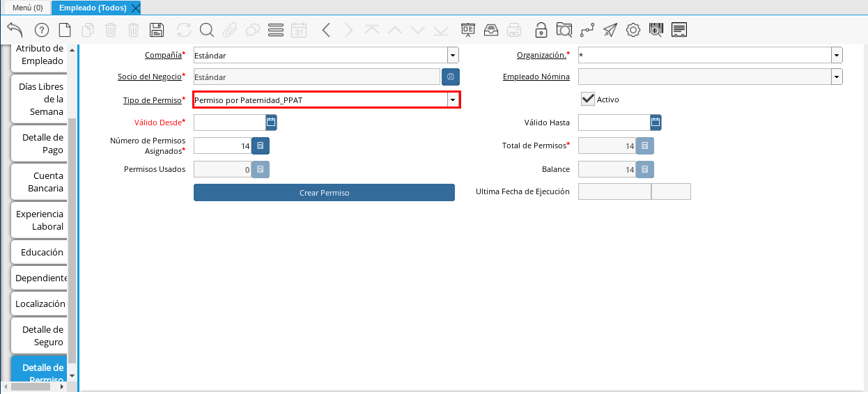The width and height of the screenshot is (868, 394).
Task: Close the Empleado (Todos) tab
Action: 135,8
